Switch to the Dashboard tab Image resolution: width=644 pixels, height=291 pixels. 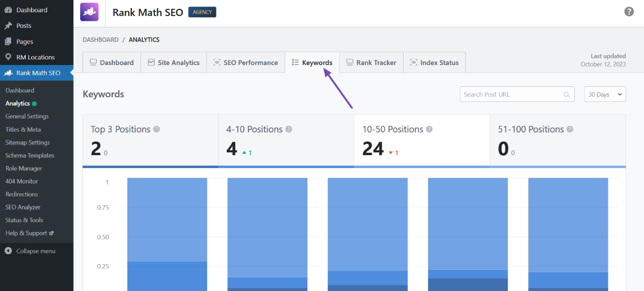coord(112,62)
